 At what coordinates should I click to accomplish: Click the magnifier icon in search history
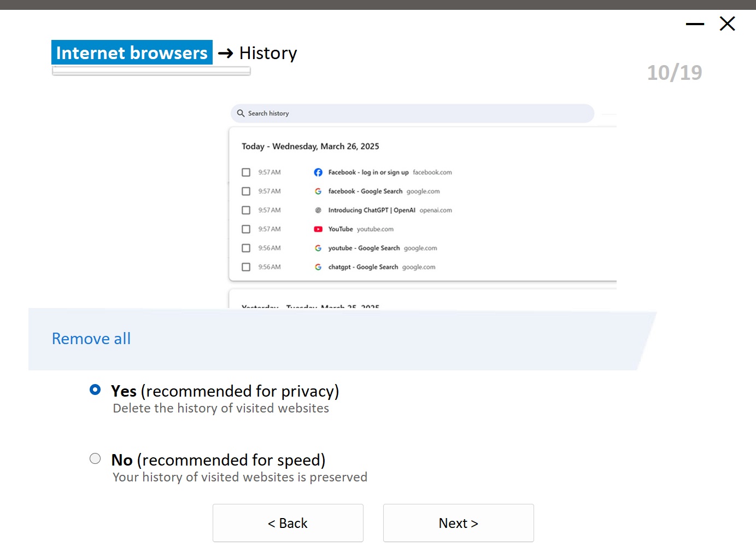tap(241, 113)
